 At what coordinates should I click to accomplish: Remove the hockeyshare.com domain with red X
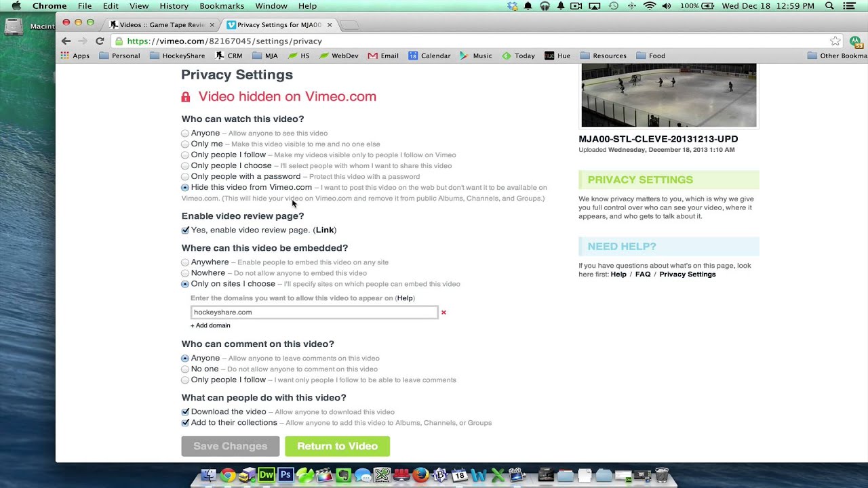(444, 312)
